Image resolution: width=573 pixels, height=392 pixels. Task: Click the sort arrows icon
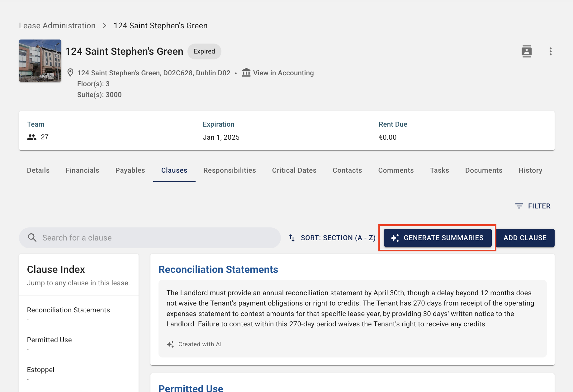[292, 238]
